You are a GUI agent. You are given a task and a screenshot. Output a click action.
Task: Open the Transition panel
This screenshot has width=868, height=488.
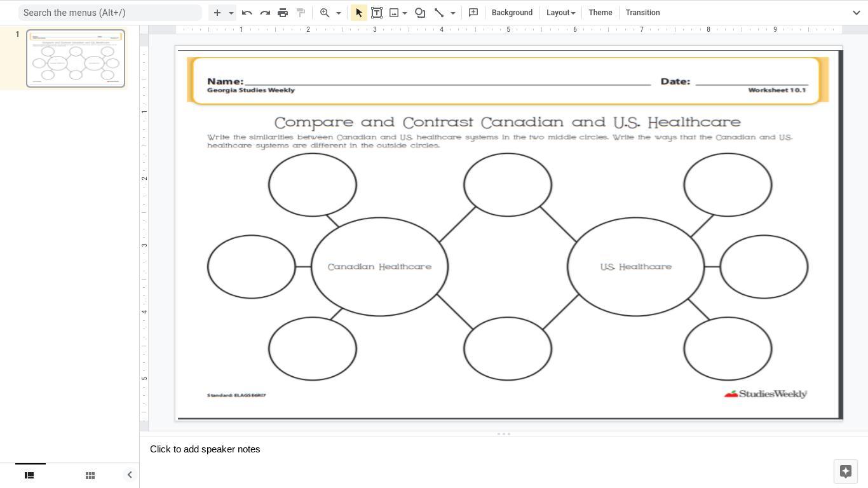coord(642,13)
